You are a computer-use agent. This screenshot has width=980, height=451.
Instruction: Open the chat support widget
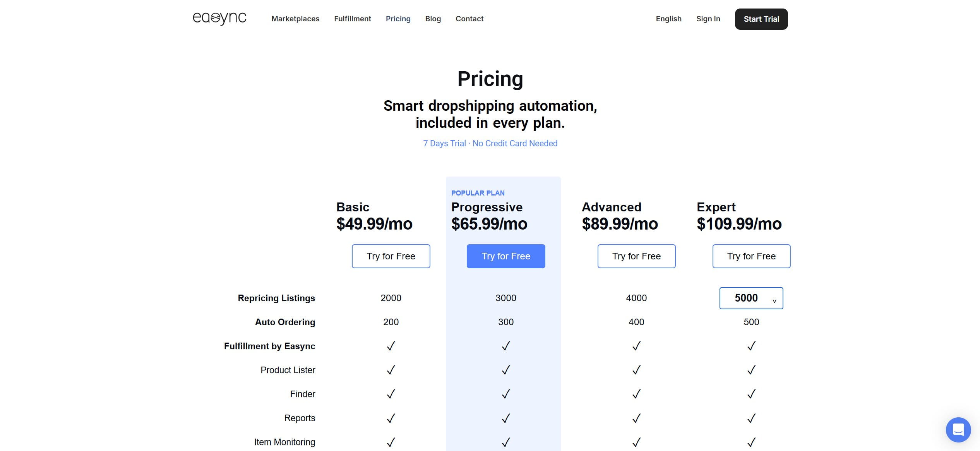(958, 430)
